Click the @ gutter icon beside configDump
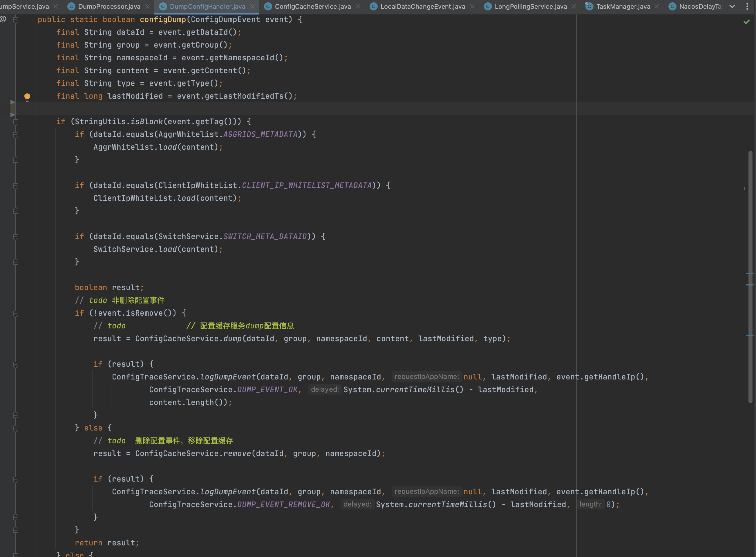756x557 pixels. click(3, 19)
